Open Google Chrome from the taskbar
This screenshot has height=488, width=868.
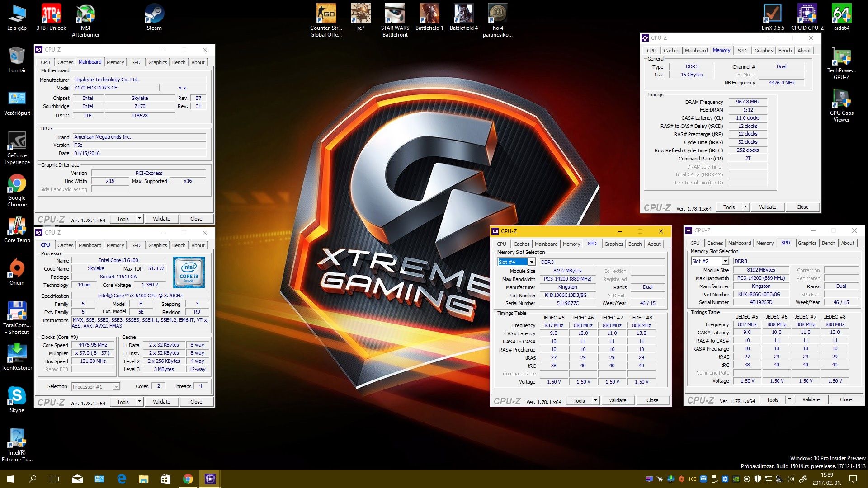point(188,479)
